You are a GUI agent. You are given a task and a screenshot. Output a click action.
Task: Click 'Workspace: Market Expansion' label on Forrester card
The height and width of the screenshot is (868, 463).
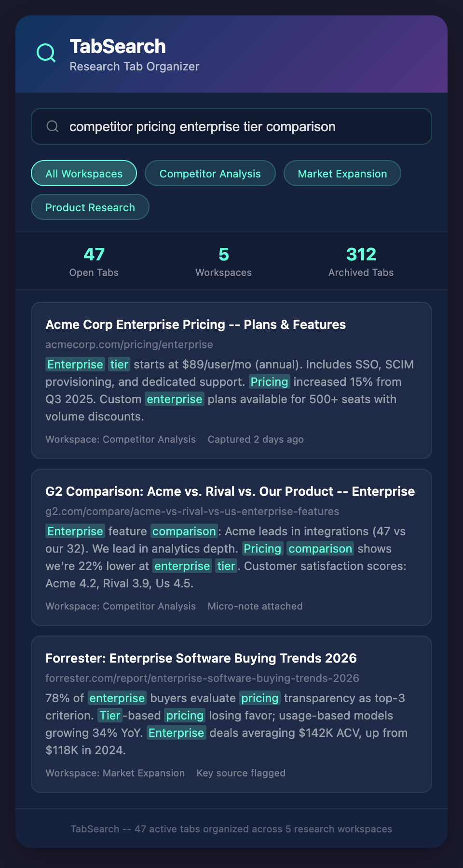point(115,773)
